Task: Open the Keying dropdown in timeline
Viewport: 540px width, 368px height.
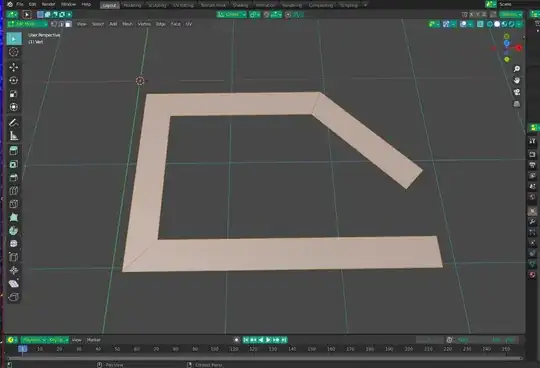Action: click(58, 340)
